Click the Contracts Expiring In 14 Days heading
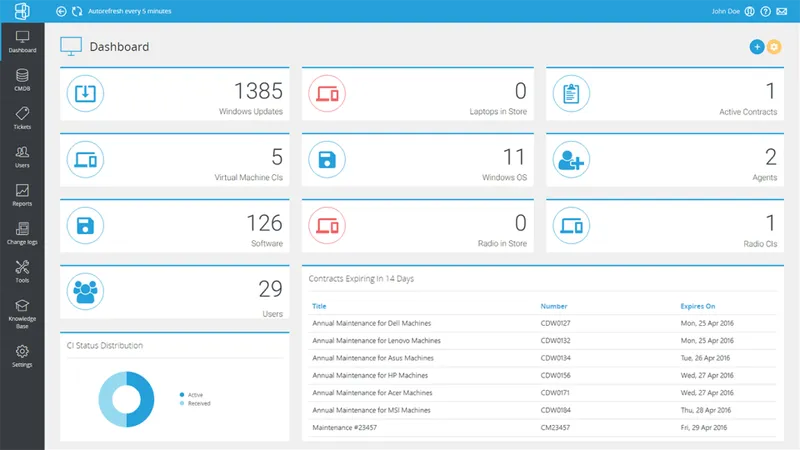Screen dimensions: 800x450 click(361, 279)
